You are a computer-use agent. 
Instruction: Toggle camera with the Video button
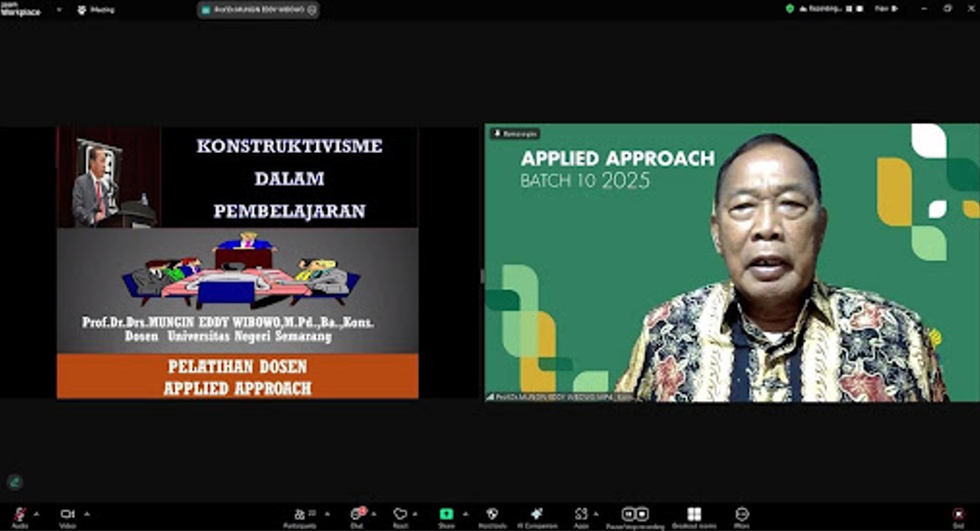67,516
